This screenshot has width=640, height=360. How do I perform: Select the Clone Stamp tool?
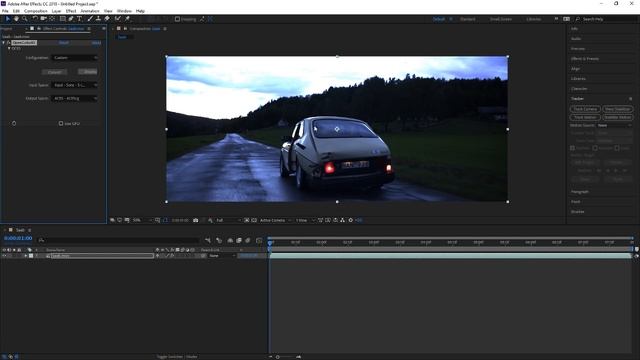coord(98,19)
